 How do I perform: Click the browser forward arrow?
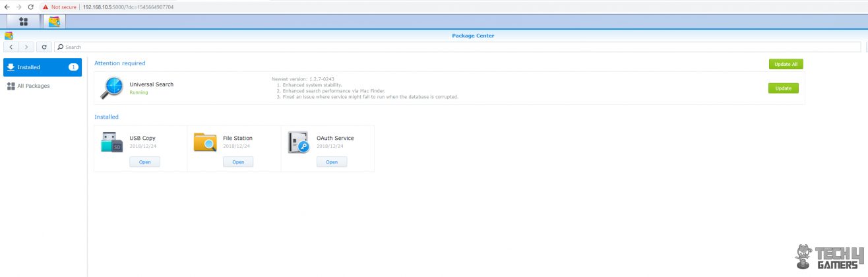(18, 7)
